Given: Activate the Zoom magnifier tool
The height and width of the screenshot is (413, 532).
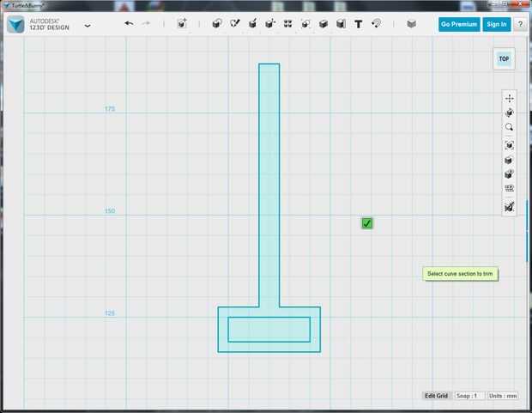Looking at the screenshot, I should (x=510, y=127).
